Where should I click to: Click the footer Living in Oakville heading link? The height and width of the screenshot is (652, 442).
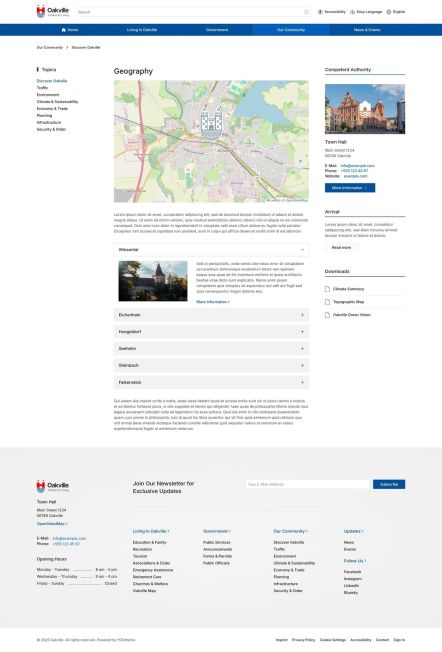151,531
